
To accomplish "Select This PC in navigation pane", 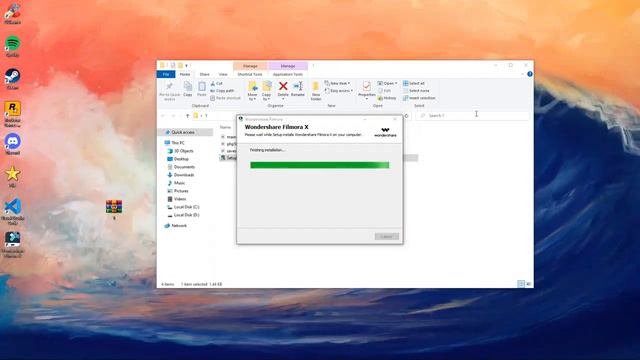I will point(175,143).
